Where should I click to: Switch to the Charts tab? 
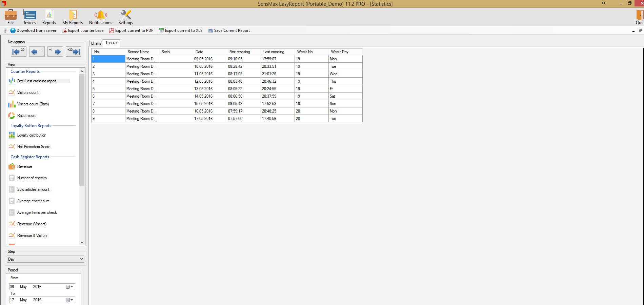pyautogui.click(x=96, y=43)
